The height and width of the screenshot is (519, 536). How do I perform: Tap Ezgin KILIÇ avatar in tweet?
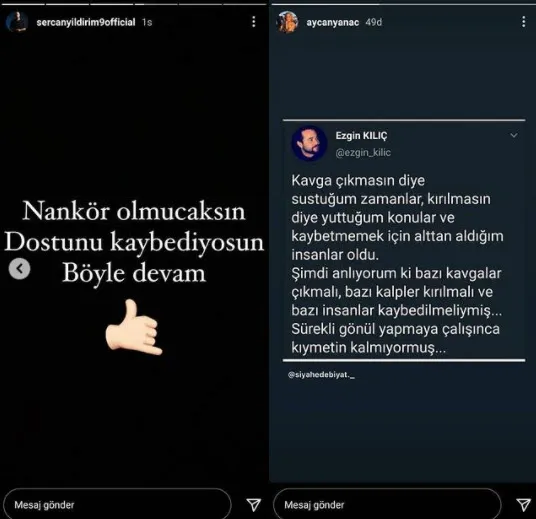309,143
